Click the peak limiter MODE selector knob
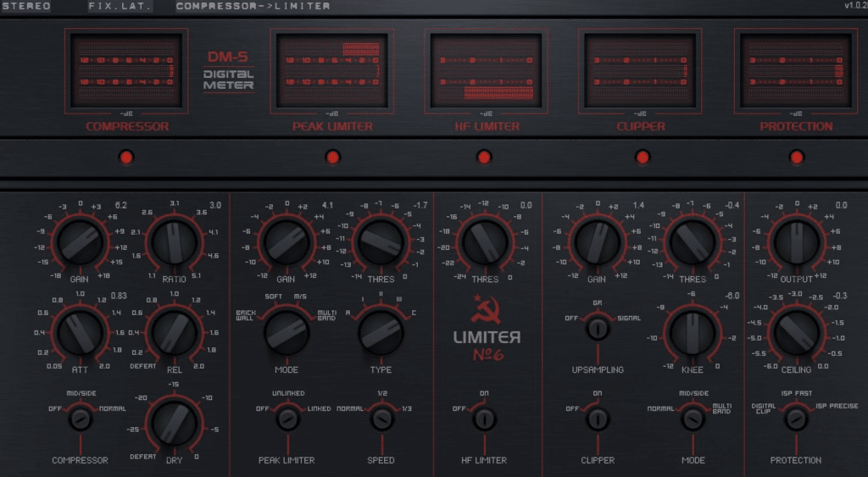 (287, 332)
